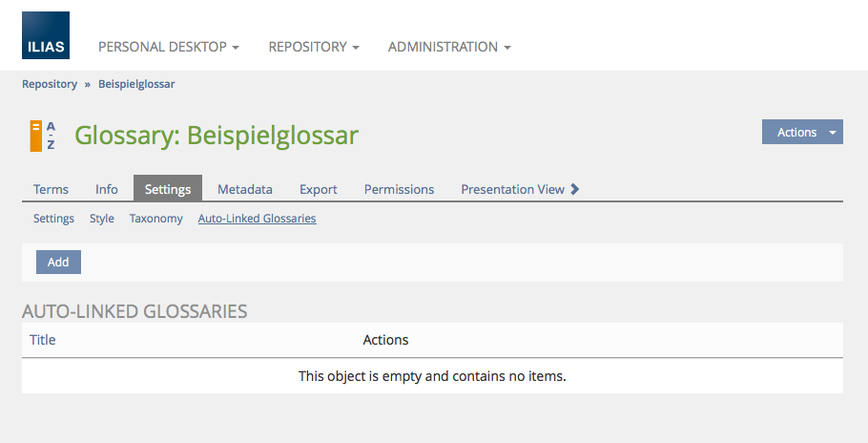Click the Auto-Linked Glossaries sub-tab link
Screen dimensions: 868x443
[x=257, y=219]
